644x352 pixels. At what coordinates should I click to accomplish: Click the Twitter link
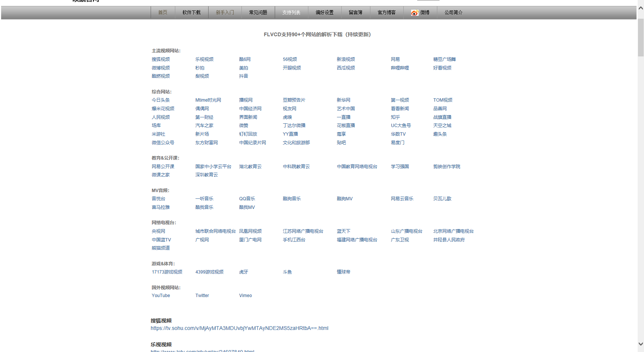click(202, 296)
